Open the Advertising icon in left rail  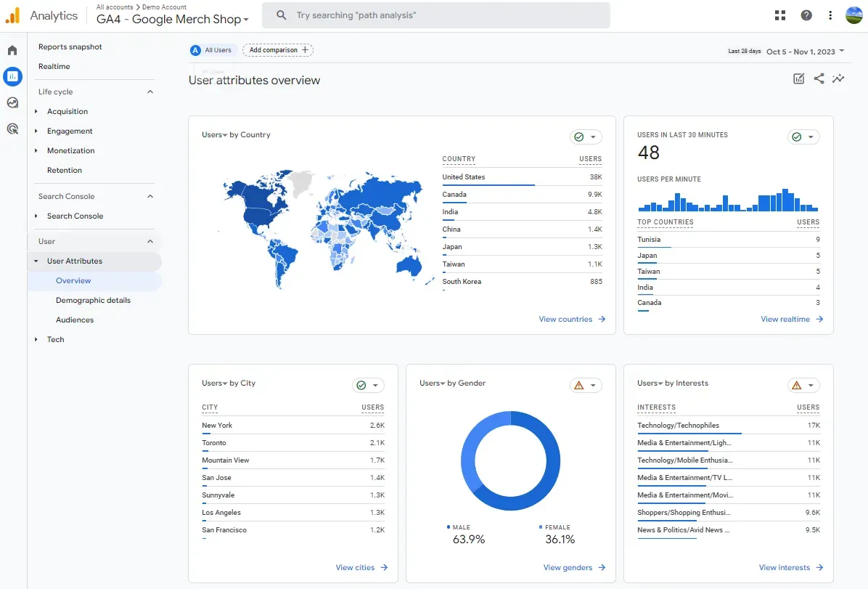(12, 129)
